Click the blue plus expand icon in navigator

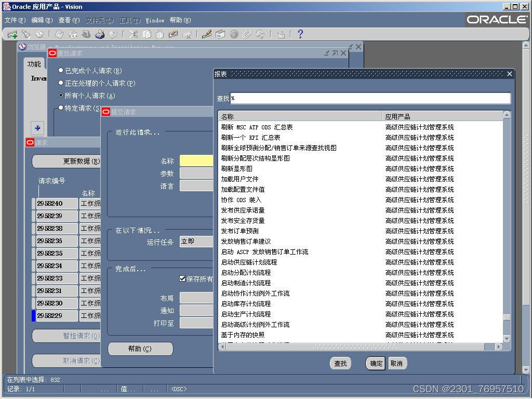37,128
